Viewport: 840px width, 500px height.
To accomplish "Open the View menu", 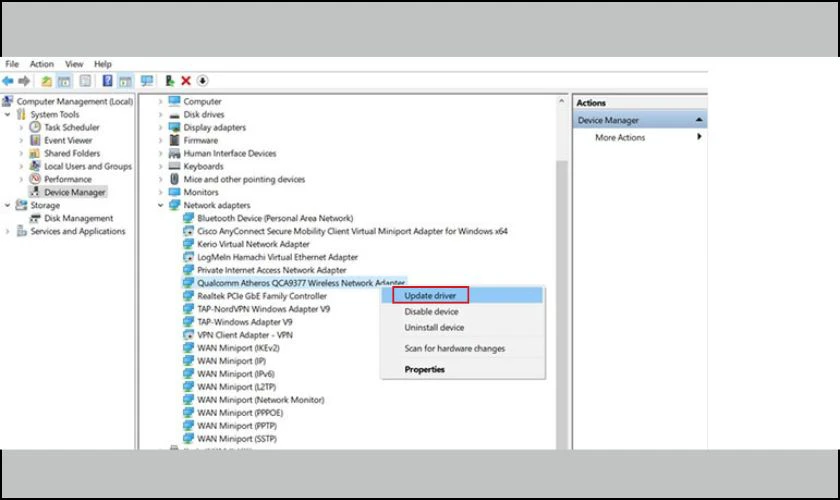I will tap(74, 64).
